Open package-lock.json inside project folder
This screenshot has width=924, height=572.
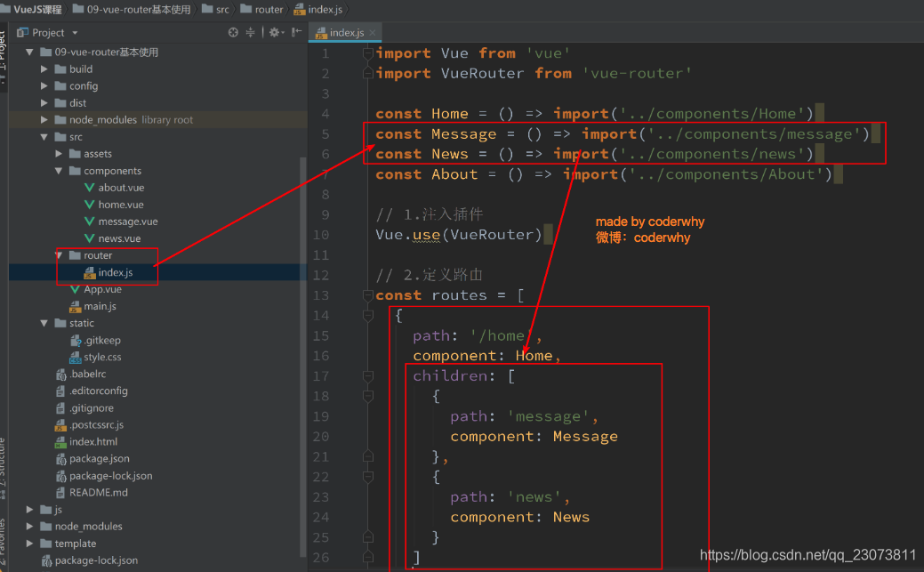[110, 476]
